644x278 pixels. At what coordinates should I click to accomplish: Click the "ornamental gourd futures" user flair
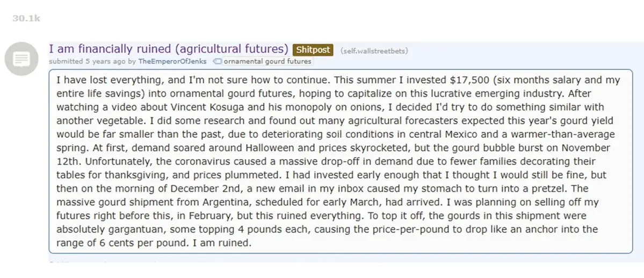pos(267,62)
